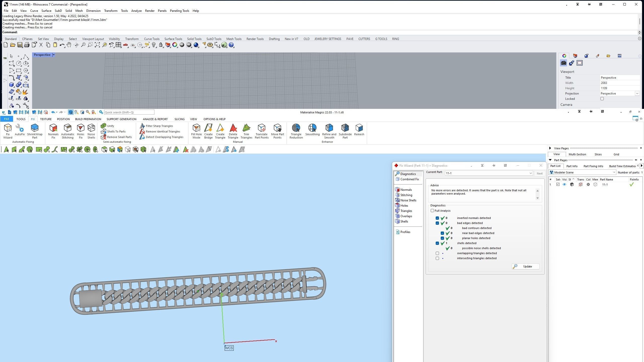The width and height of the screenshot is (644, 362).
Task: Toggle the viewport Locked checkbox
Action: point(602,99)
